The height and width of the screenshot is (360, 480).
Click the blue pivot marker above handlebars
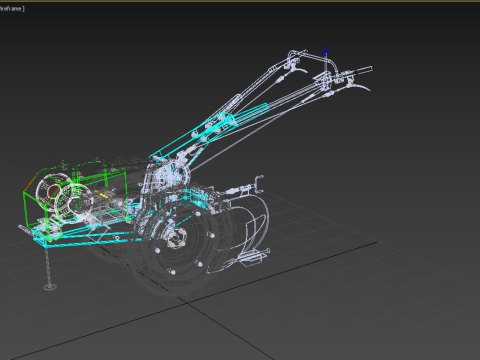click(x=326, y=50)
